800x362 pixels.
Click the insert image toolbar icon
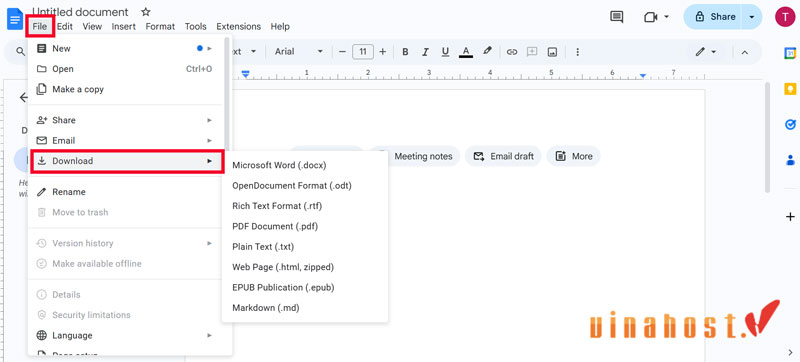pyautogui.click(x=552, y=51)
